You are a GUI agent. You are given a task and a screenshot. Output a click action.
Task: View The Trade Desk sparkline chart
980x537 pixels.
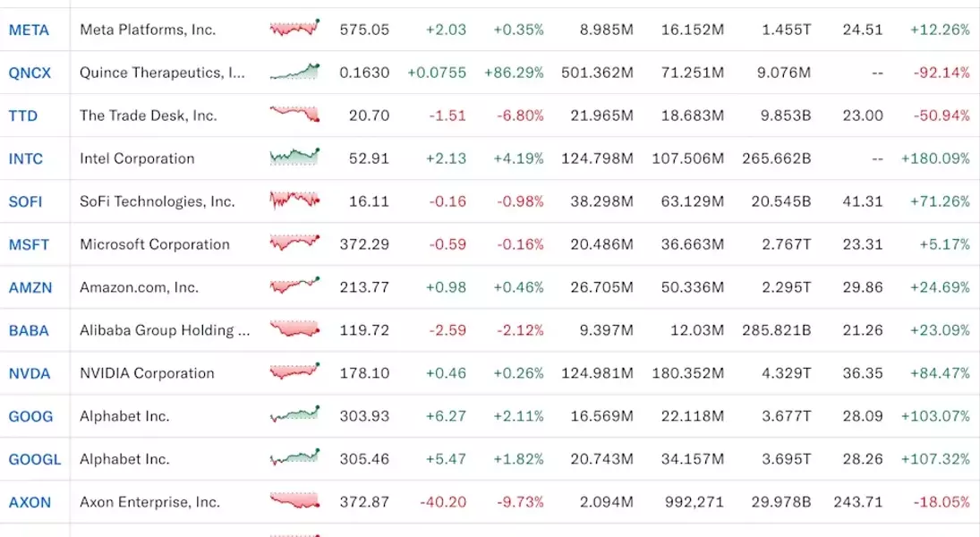[x=294, y=115]
